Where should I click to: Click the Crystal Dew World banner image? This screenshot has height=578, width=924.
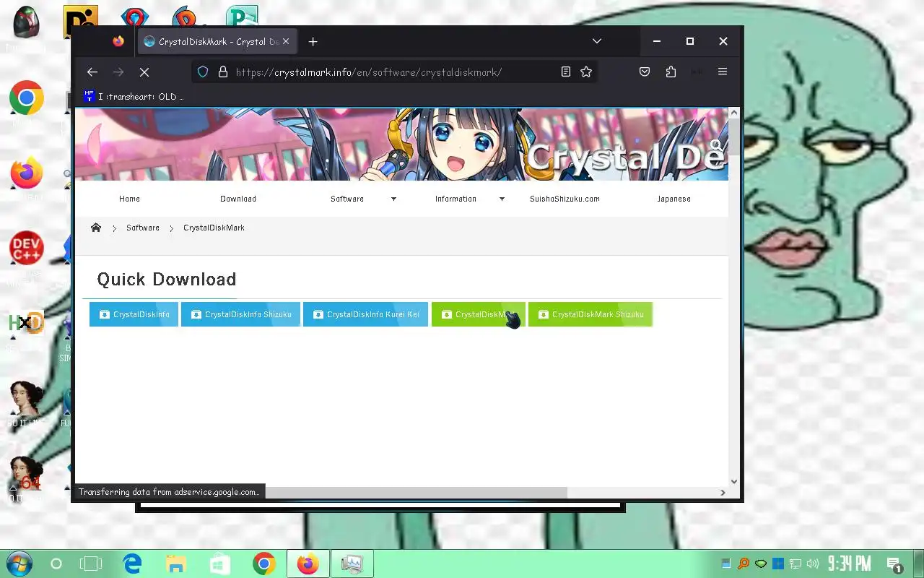coord(401,144)
